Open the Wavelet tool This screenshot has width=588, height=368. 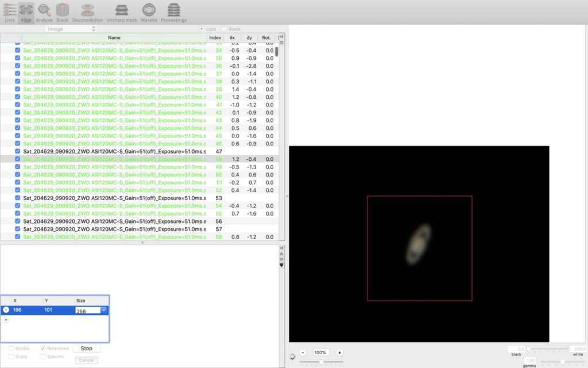pyautogui.click(x=149, y=13)
